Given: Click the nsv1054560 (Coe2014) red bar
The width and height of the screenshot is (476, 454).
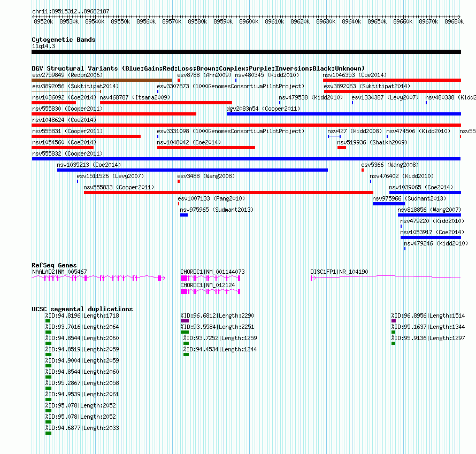Looking at the screenshot, I should [63, 148].
